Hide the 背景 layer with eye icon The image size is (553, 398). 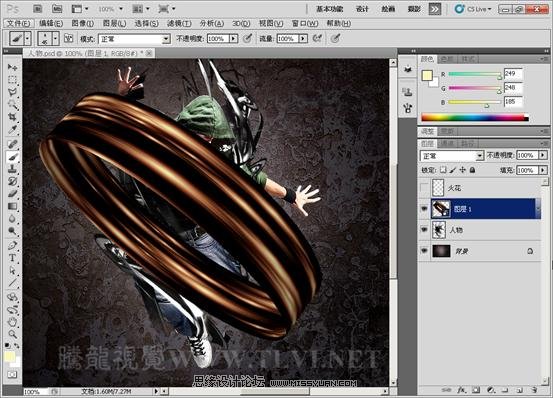pyautogui.click(x=424, y=251)
